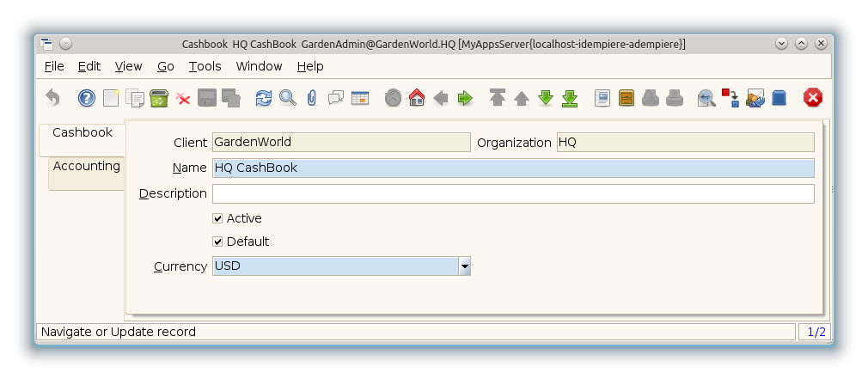Click the Description input field
This screenshot has height=379, width=868.
click(x=512, y=193)
